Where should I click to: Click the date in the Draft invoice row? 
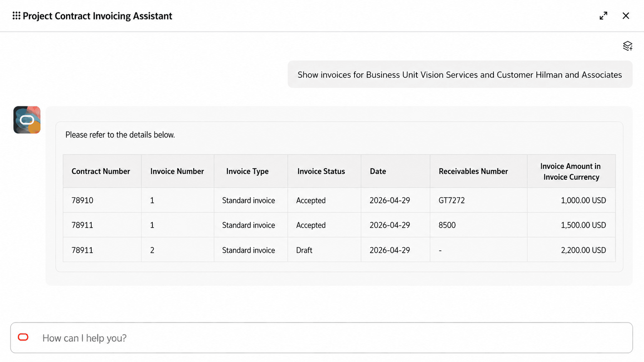[x=390, y=250]
